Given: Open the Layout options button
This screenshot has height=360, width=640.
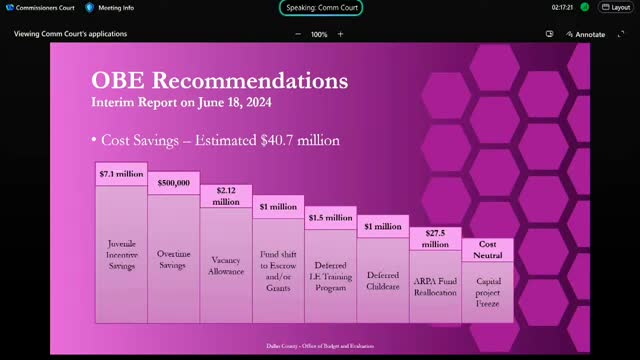Looking at the screenshot, I should [616, 7].
